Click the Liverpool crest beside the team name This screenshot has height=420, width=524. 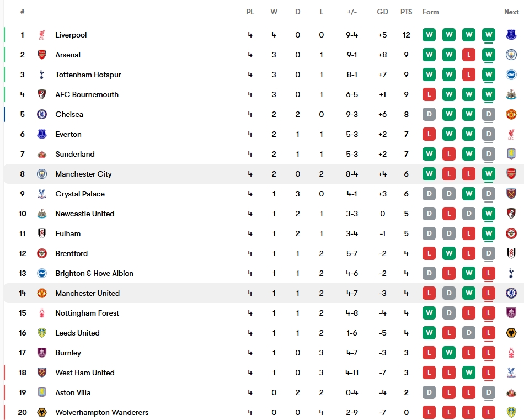(42, 35)
